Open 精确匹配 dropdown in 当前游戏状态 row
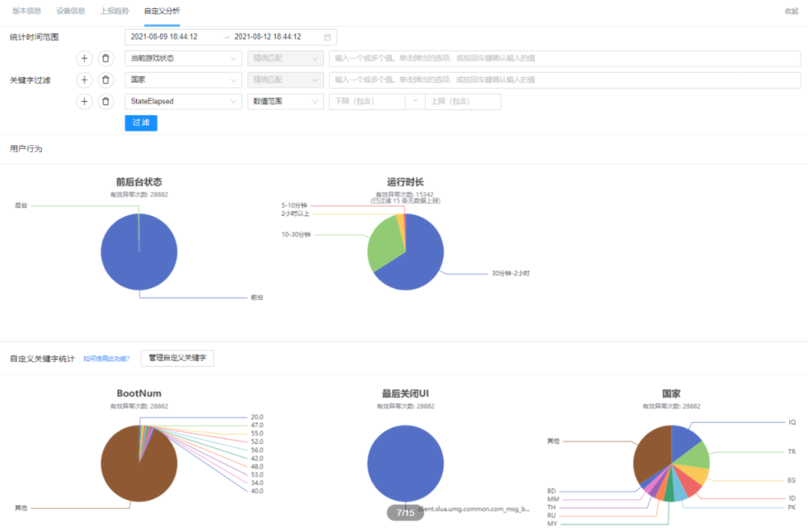The height and width of the screenshot is (532, 808). (x=286, y=58)
